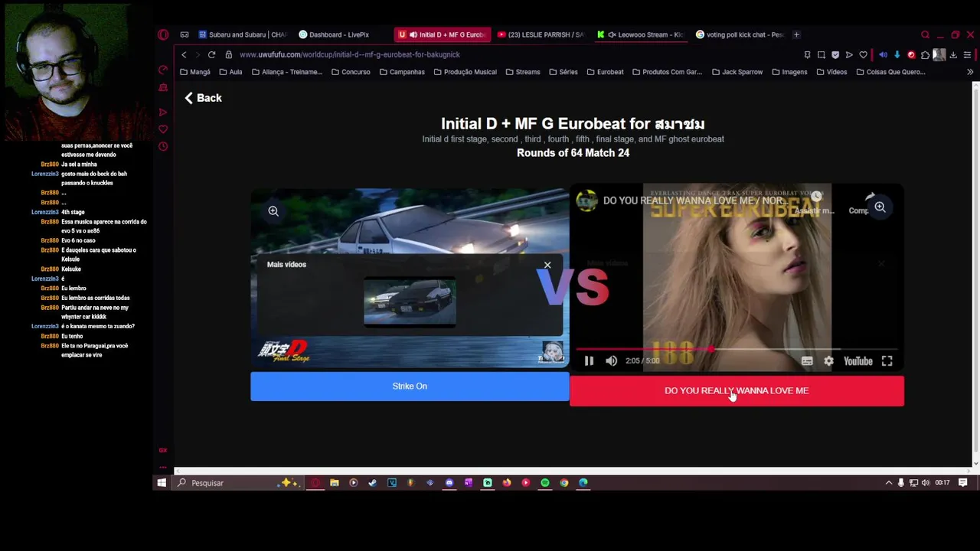Go Back to the previous page
The height and width of the screenshot is (551, 980).
pos(203,98)
